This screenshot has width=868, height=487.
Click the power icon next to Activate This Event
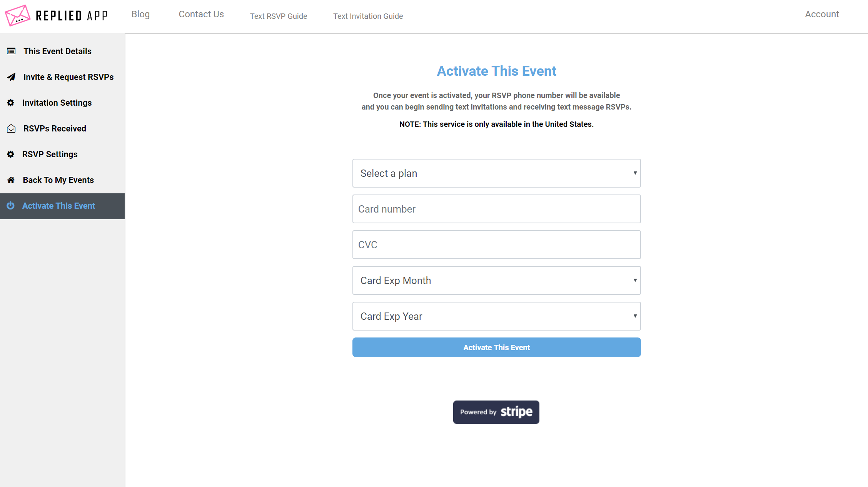(11, 206)
